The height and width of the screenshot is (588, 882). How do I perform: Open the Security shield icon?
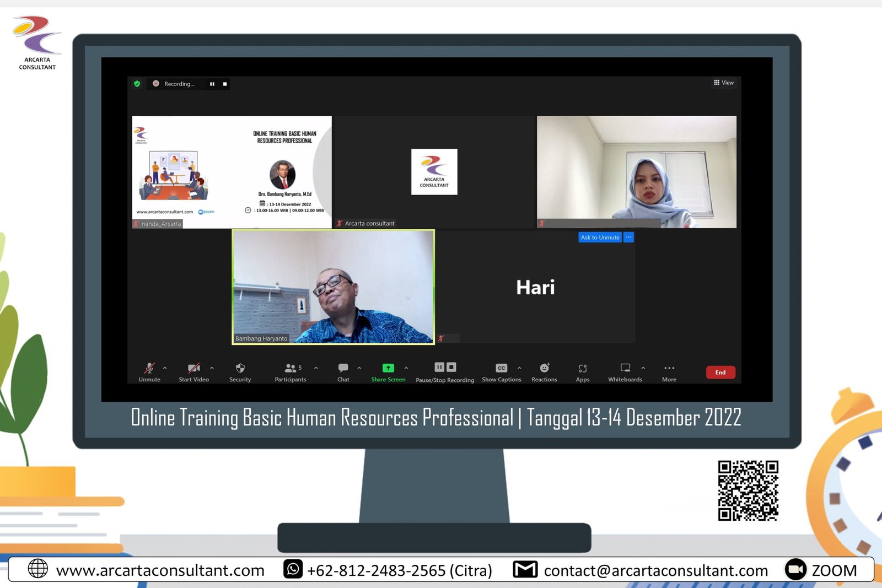(240, 369)
